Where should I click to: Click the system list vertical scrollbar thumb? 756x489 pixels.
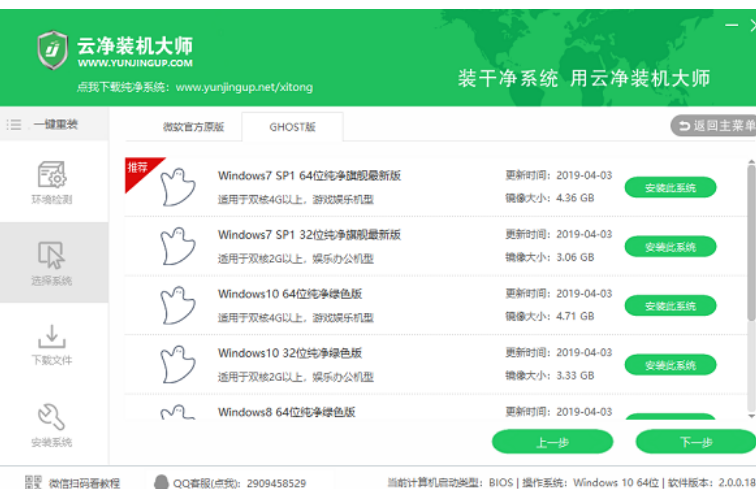(x=751, y=243)
